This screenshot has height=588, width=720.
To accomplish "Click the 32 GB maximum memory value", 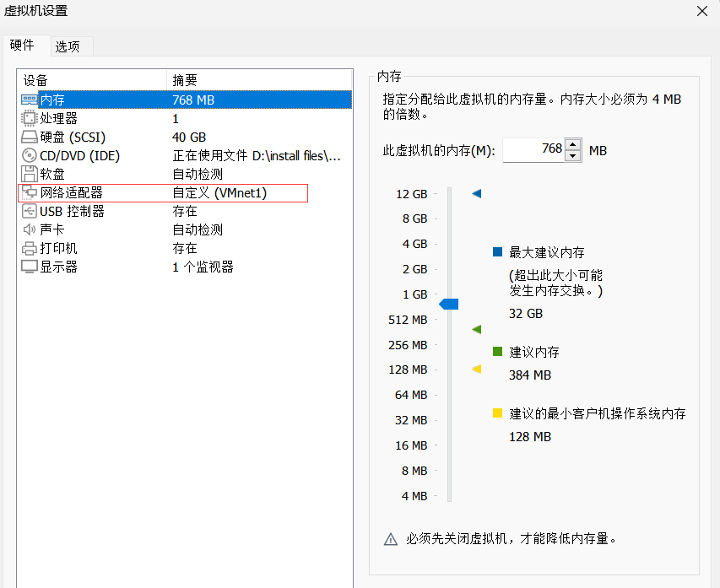I will [x=526, y=314].
